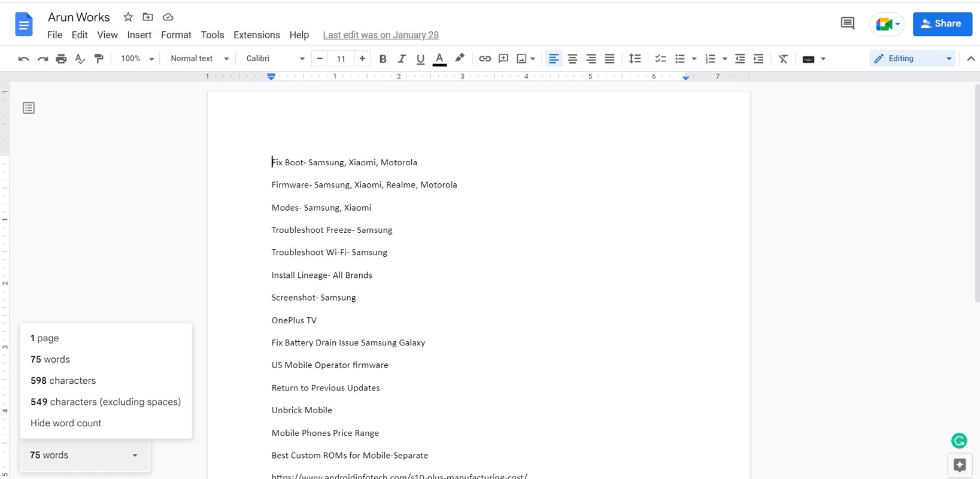Expand the input tools dropdown arrow
This screenshot has height=479, width=980.
tap(823, 59)
